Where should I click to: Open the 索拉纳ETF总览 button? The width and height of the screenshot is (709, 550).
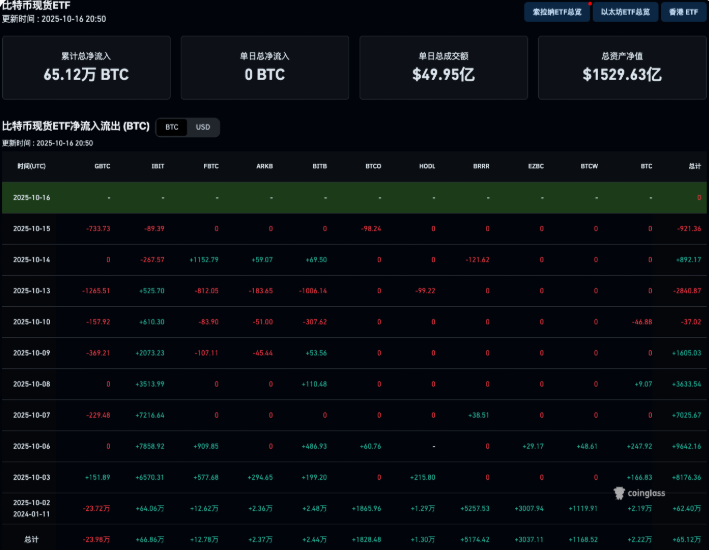click(557, 12)
